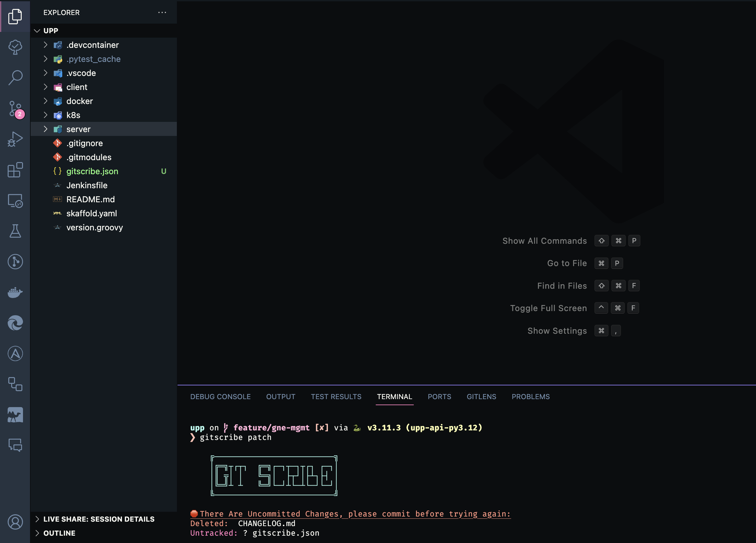Open the Extensions view icon
756x543 pixels.
(x=15, y=170)
